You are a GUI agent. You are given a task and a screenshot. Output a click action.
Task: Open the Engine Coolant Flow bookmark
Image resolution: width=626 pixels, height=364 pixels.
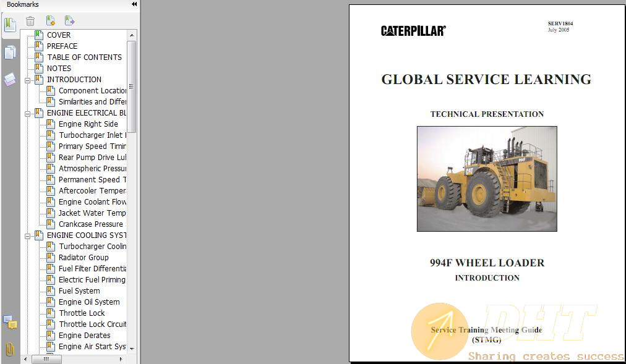[92, 203]
